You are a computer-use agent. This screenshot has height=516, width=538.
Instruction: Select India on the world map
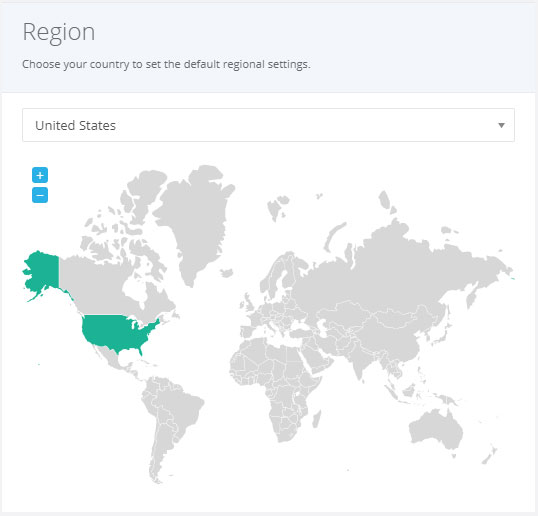(x=360, y=359)
